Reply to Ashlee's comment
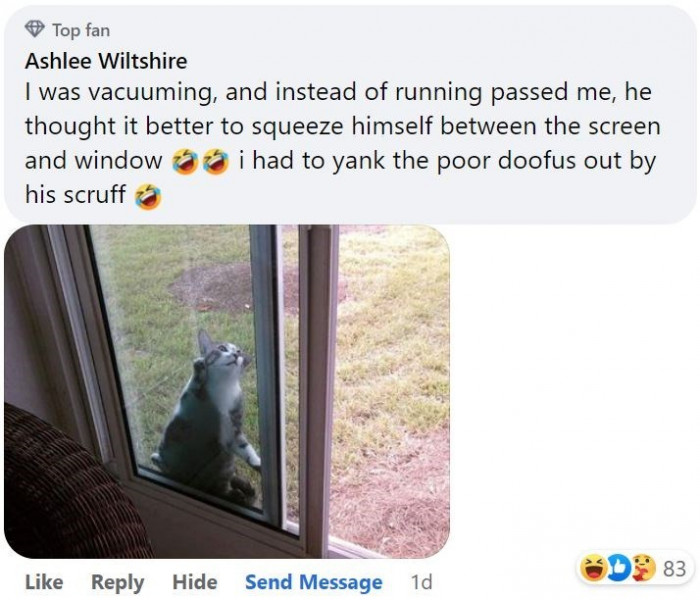 tap(117, 583)
